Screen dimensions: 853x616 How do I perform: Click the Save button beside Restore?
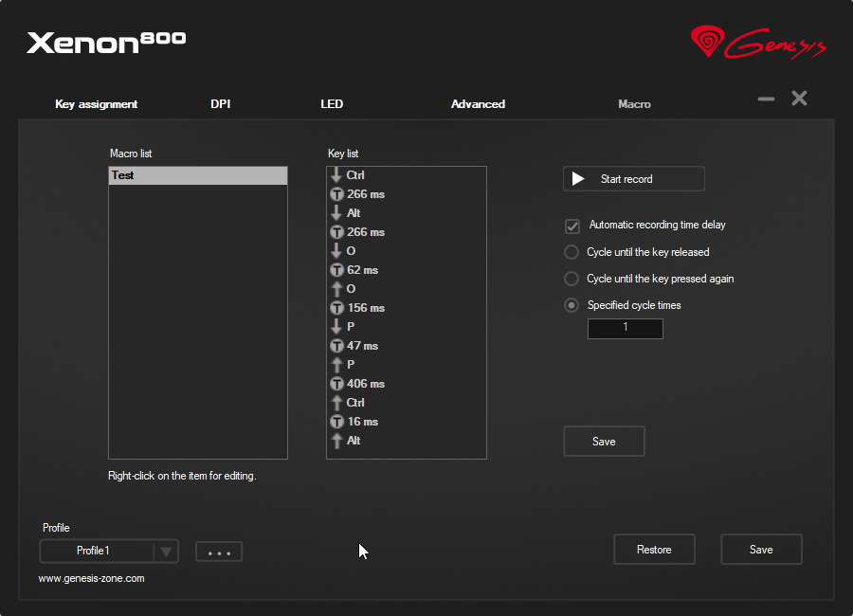pos(761,550)
